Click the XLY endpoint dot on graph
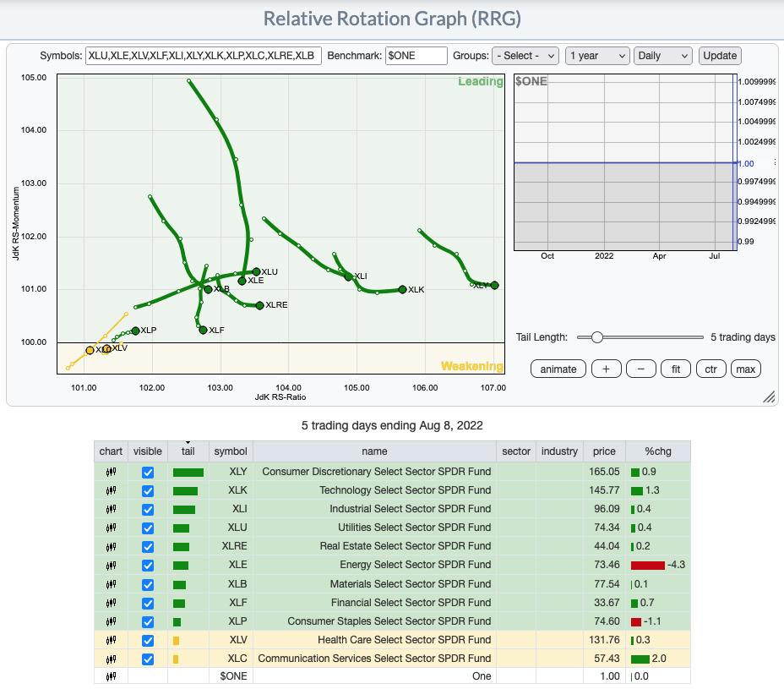784x689 pixels. (x=494, y=285)
